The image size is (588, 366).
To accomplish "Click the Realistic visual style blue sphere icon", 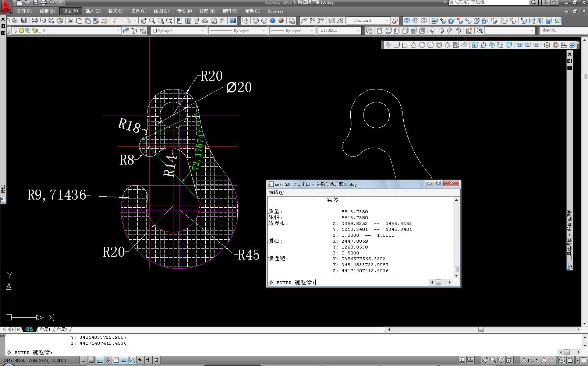I will pyautogui.click(x=273, y=21).
